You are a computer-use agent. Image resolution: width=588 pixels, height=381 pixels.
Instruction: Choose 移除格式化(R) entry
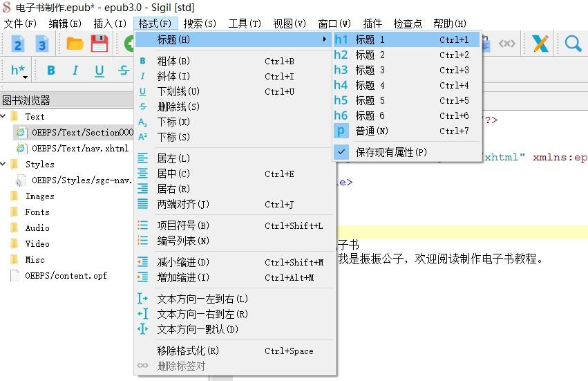(235, 351)
